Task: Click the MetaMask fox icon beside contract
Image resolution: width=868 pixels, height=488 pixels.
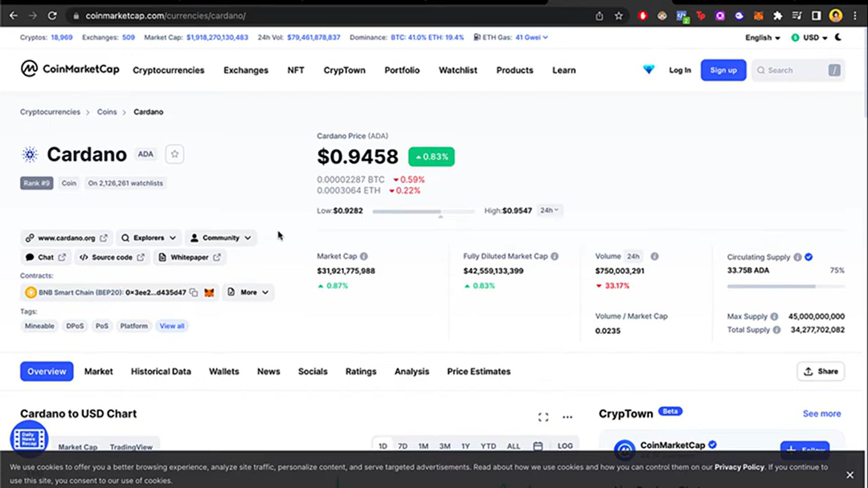Action: click(x=209, y=293)
